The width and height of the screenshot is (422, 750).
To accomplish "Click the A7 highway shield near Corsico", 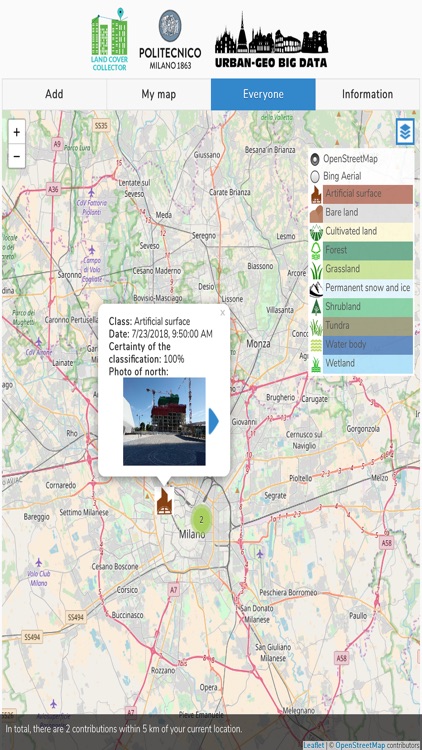I will 174,590.
